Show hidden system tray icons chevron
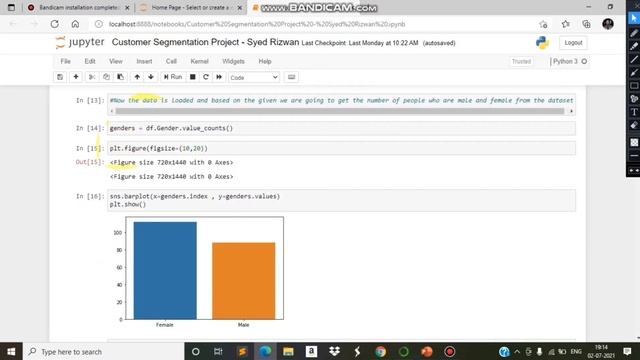The width and height of the screenshot is (640, 360). click(x=517, y=351)
